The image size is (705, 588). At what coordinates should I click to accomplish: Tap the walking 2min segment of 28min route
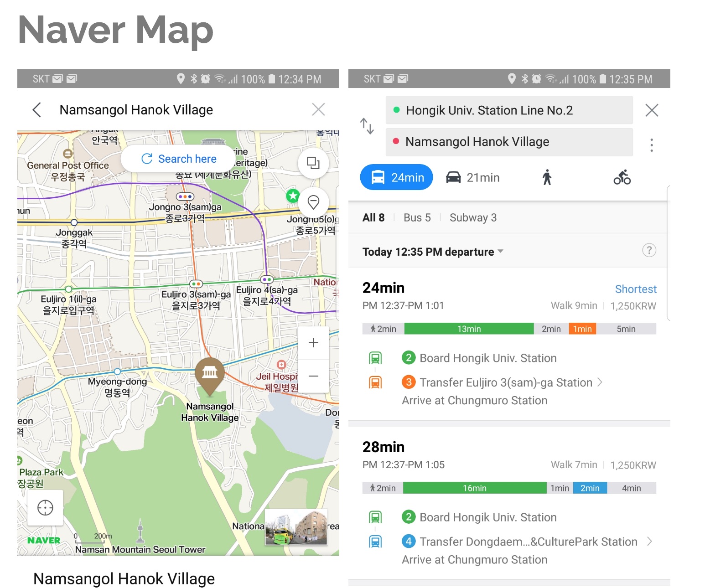[383, 488]
